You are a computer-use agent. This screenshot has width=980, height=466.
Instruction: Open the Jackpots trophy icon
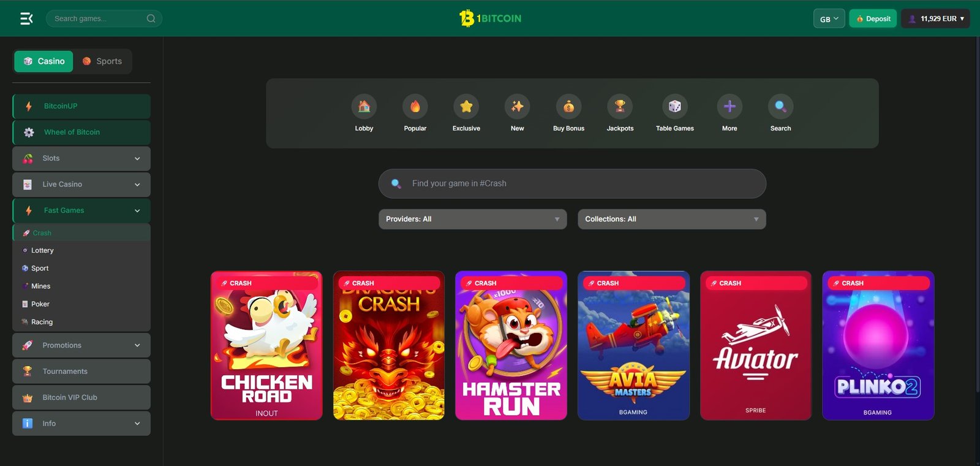click(x=620, y=107)
